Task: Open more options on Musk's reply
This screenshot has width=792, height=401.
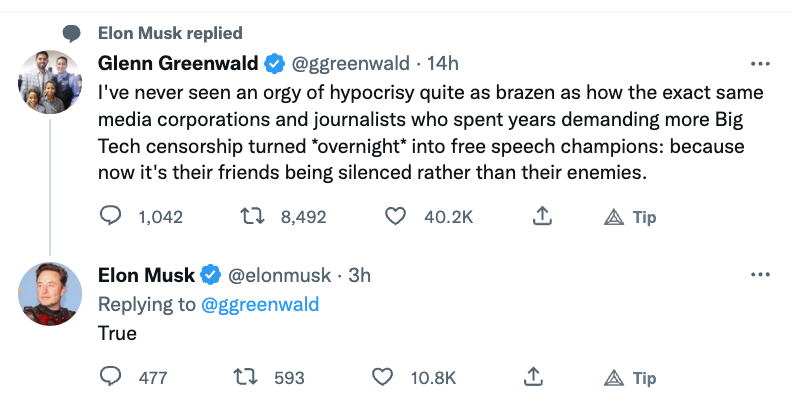Action: tap(760, 275)
